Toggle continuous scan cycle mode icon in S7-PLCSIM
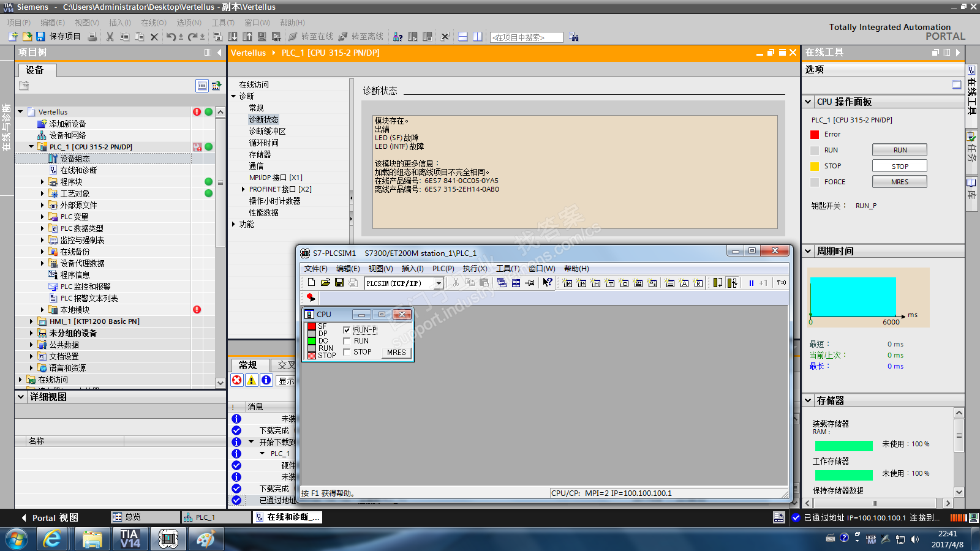 [732, 283]
